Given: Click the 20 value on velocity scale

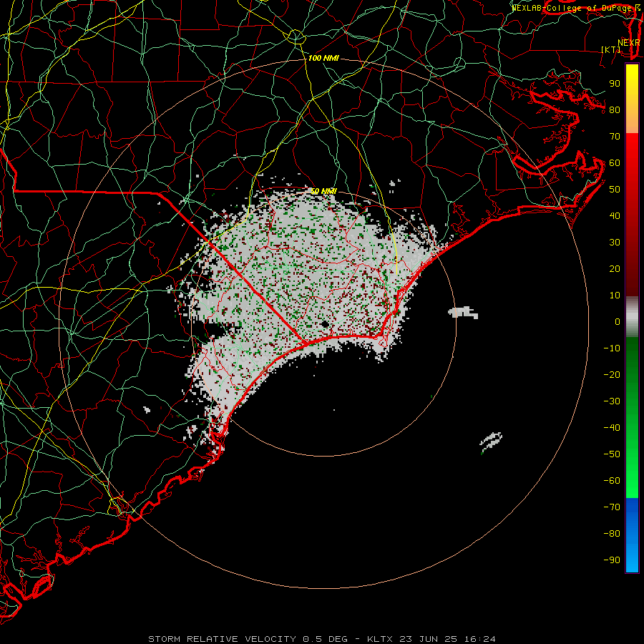Looking at the screenshot, I should [615, 269].
